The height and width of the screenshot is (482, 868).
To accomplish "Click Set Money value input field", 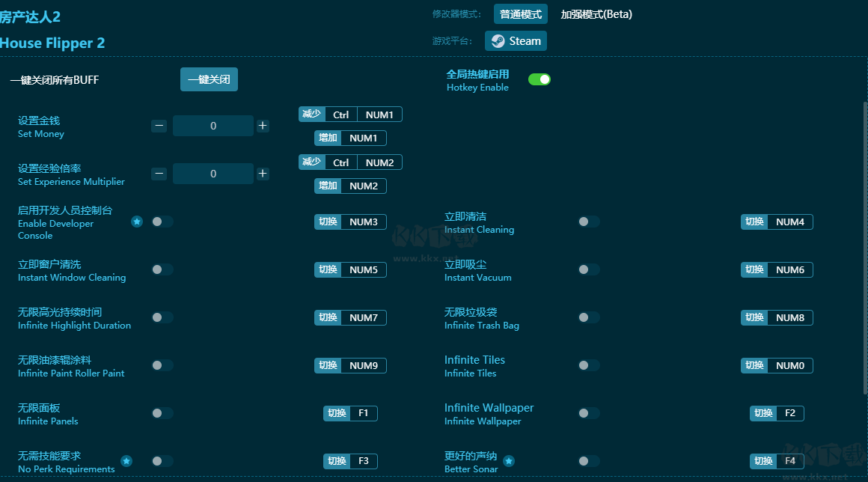I will pyautogui.click(x=213, y=126).
